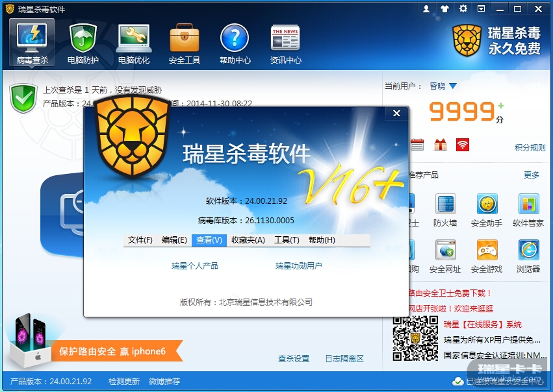Click the 软件版本：24.00.21.92 text in dialog
Viewport: 553px width, 392px height.
[x=246, y=201]
